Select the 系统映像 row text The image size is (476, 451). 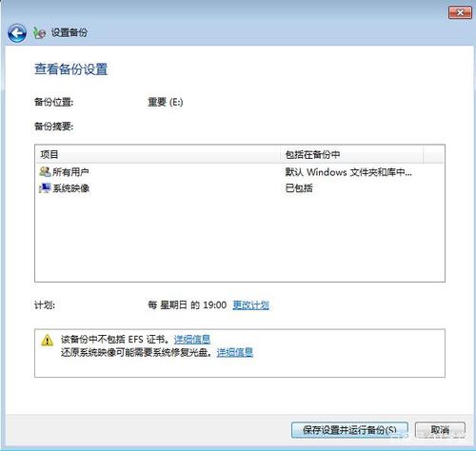click(70, 188)
